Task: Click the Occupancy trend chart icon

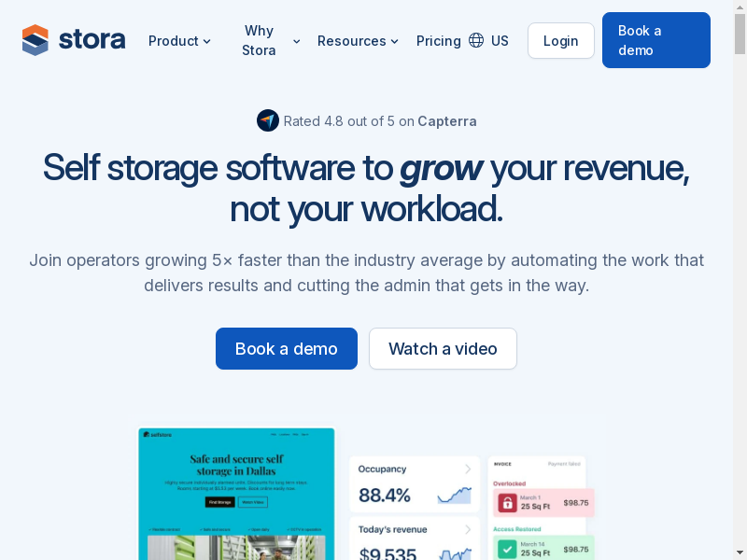Action: point(454,495)
